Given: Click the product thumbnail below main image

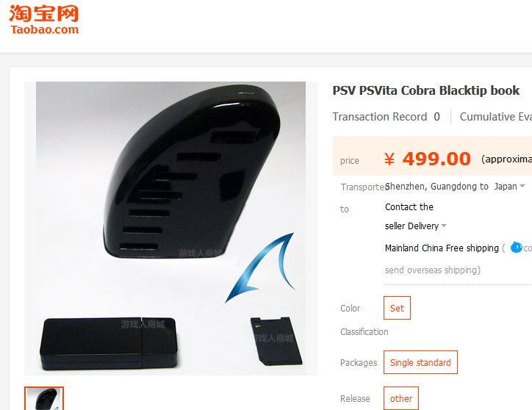Looking at the screenshot, I should pyautogui.click(x=44, y=398).
